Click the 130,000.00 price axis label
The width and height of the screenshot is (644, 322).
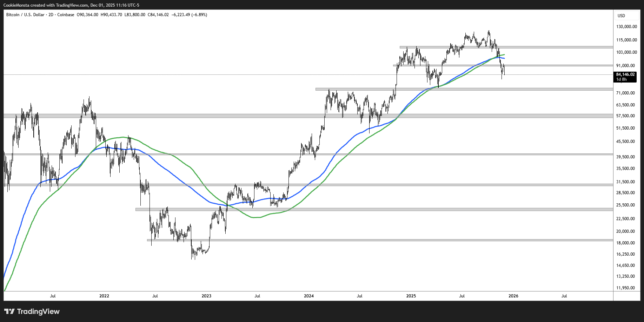click(x=626, y=27)
